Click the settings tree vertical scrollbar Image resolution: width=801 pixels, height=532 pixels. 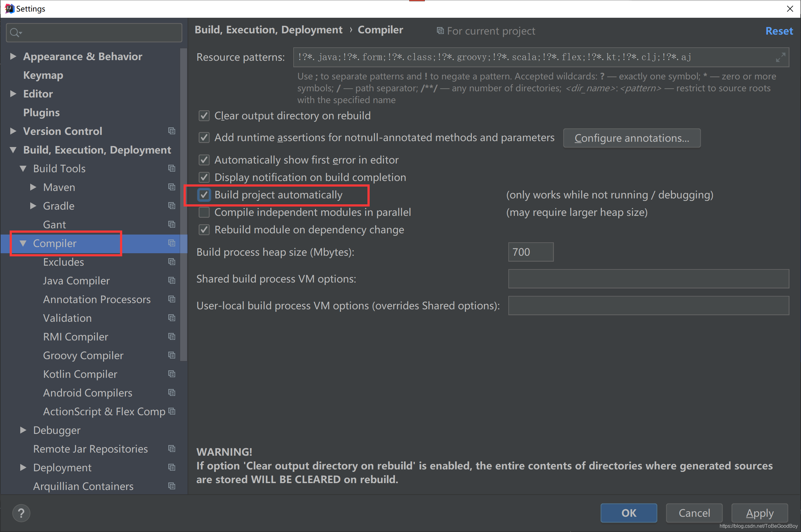click(184, 204)
